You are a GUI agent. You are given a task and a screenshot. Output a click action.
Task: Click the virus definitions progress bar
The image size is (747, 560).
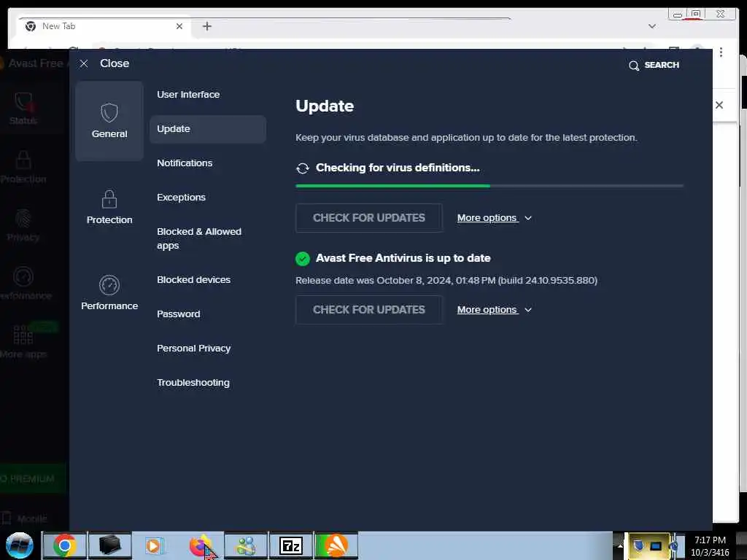coord(489,186)
